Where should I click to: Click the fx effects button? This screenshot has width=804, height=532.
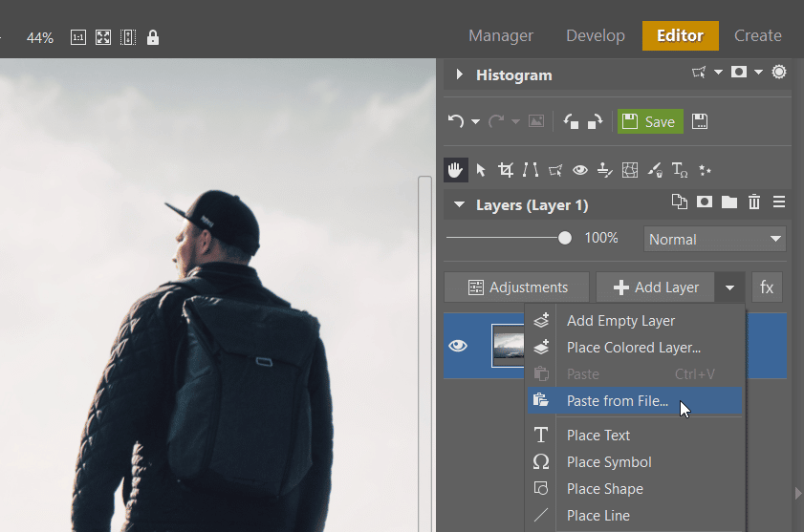[767, 287]
